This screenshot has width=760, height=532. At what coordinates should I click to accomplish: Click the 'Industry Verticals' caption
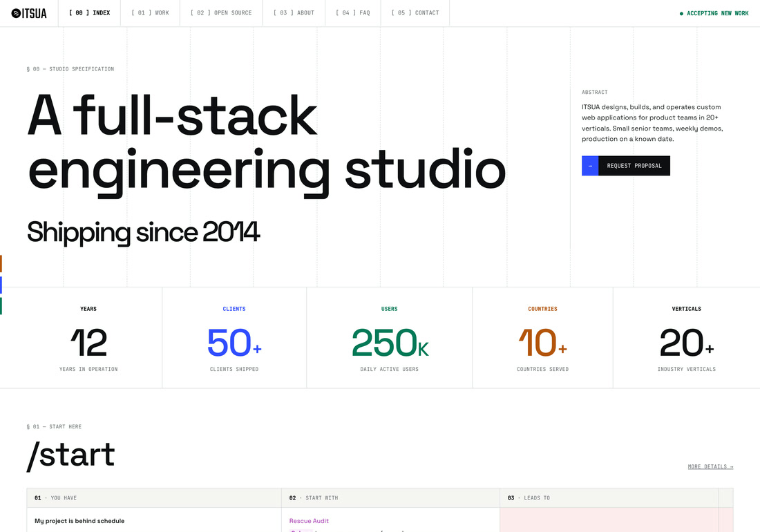(687, 369)
